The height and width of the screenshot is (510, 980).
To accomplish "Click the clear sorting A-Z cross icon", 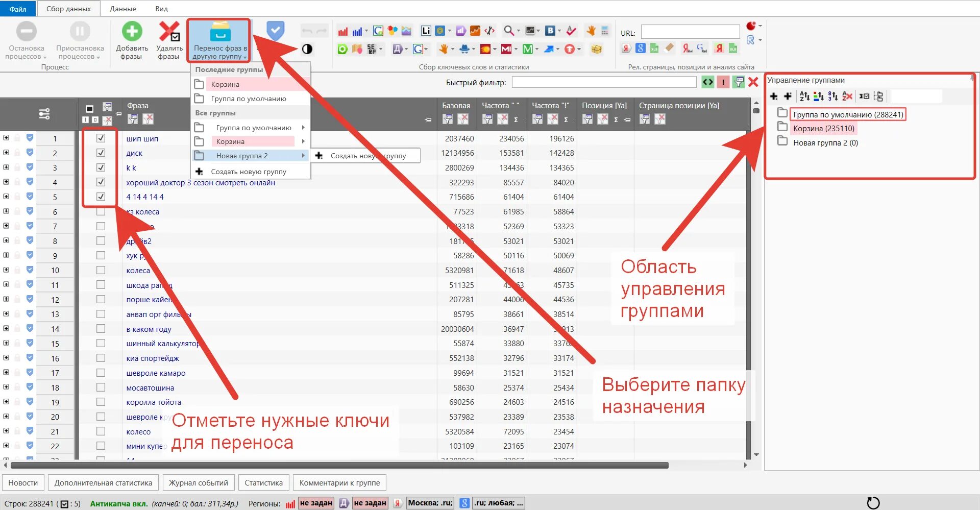I will point(847,96).
